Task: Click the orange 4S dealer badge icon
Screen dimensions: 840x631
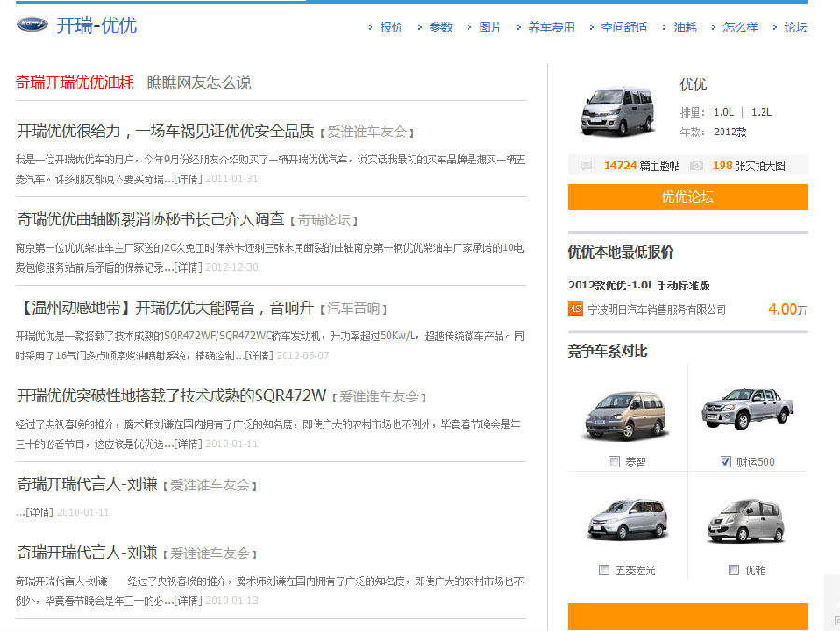Action: pos(576,308)
